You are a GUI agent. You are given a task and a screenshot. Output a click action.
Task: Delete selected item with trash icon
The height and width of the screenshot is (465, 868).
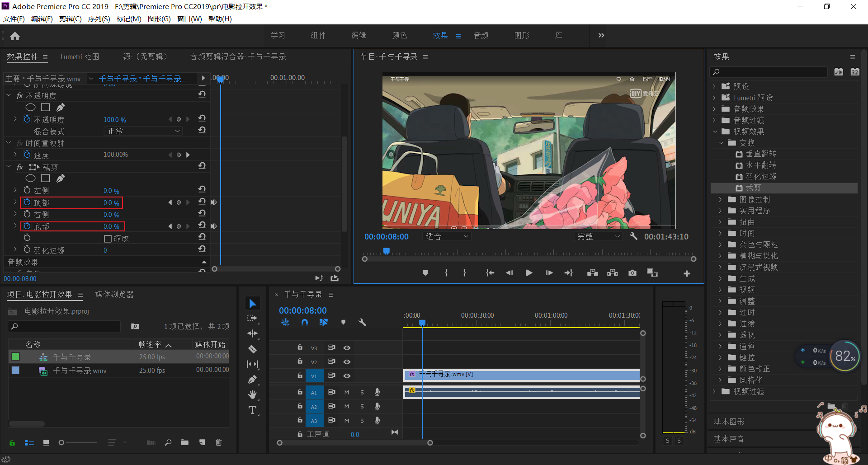click(219, 442)
